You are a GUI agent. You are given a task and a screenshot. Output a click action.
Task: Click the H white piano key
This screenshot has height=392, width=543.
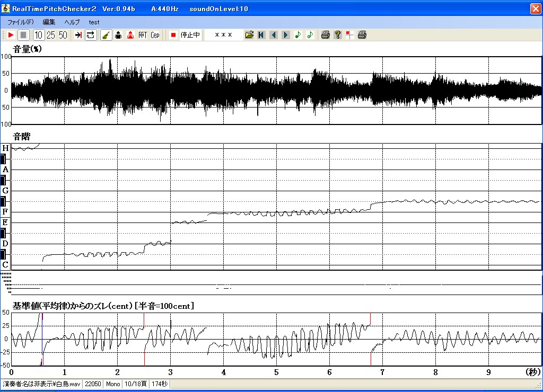pyautogui.click(x=5, y=148)
